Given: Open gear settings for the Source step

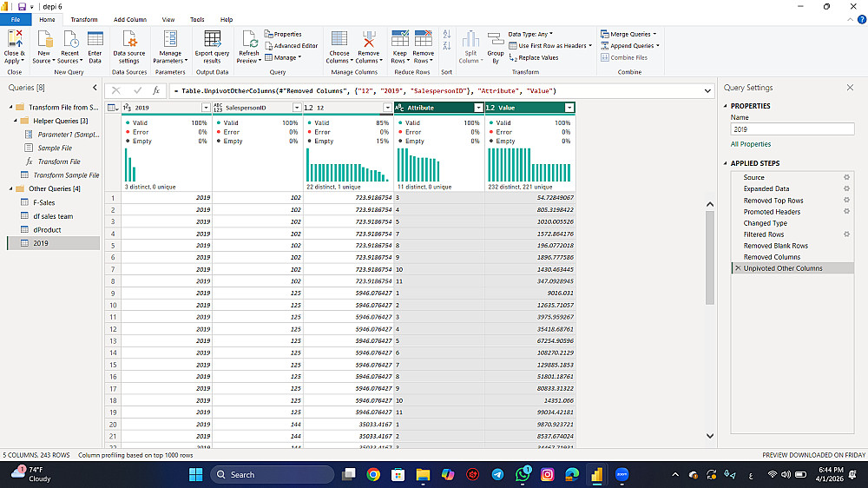Looking at the screenshot, I should (846, 177).
